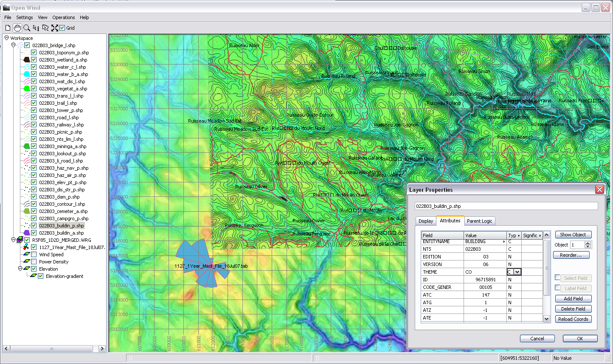Image resolution: width=613 pixels, height=364 pixels.
Task: Open the Operations menu
Action: (x=64, y=17)
